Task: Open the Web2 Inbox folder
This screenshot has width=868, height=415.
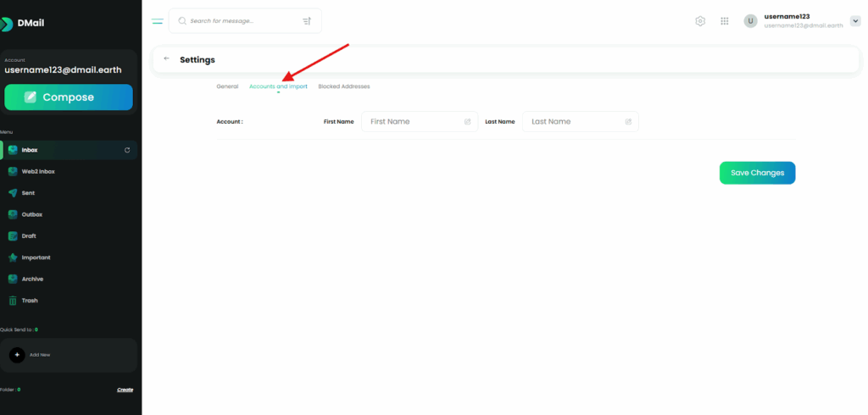Action: [x=38, y=172]
